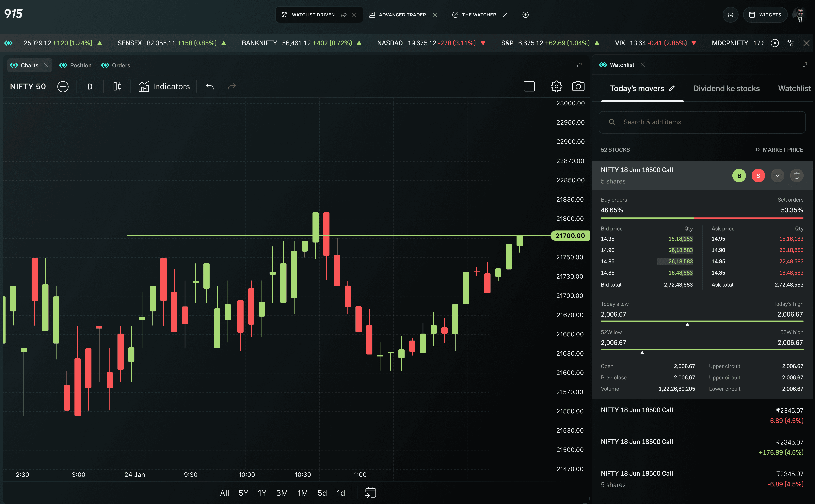Collapse the NIFTY 18500 Call details chevron
Viewport: 815px width, 504px height.
[x=777, y=176]
